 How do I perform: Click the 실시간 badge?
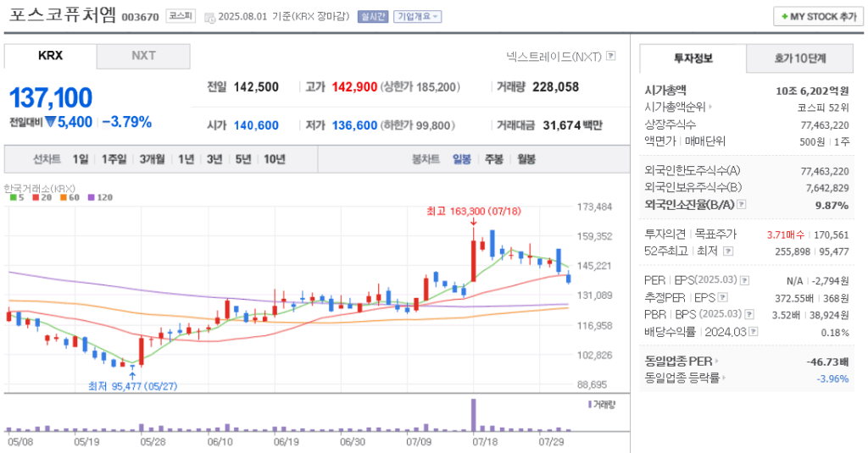[x=373, y=17]
